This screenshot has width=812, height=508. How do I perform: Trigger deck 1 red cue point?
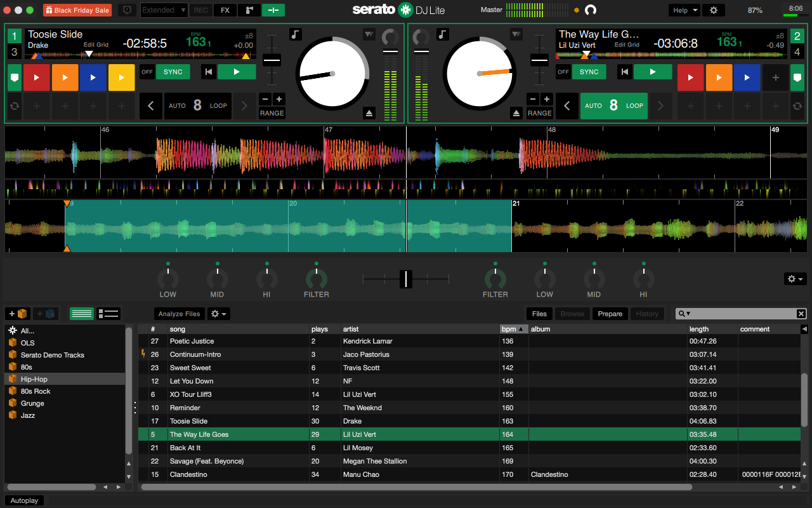click(x=37, y=77)
